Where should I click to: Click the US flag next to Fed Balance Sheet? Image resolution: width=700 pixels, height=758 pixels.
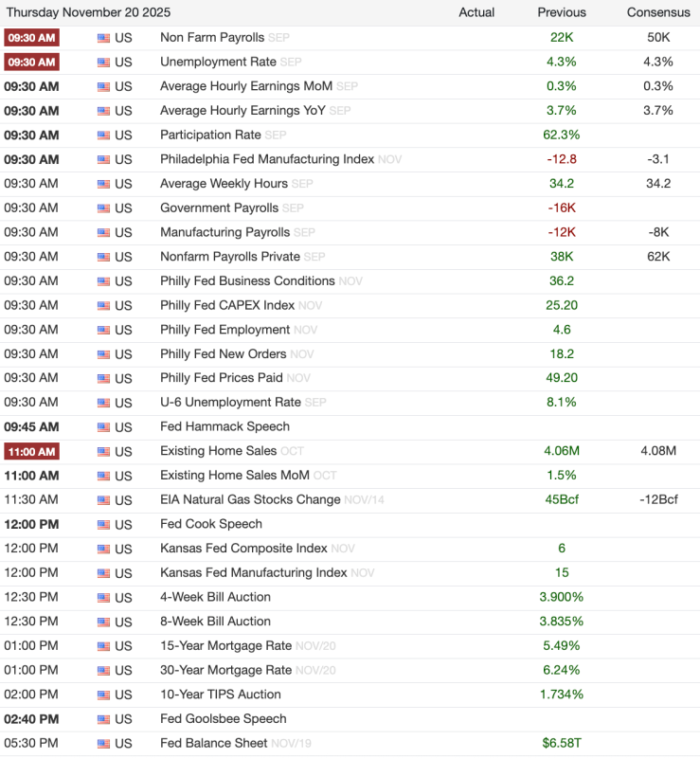click(x=103, y=744)
